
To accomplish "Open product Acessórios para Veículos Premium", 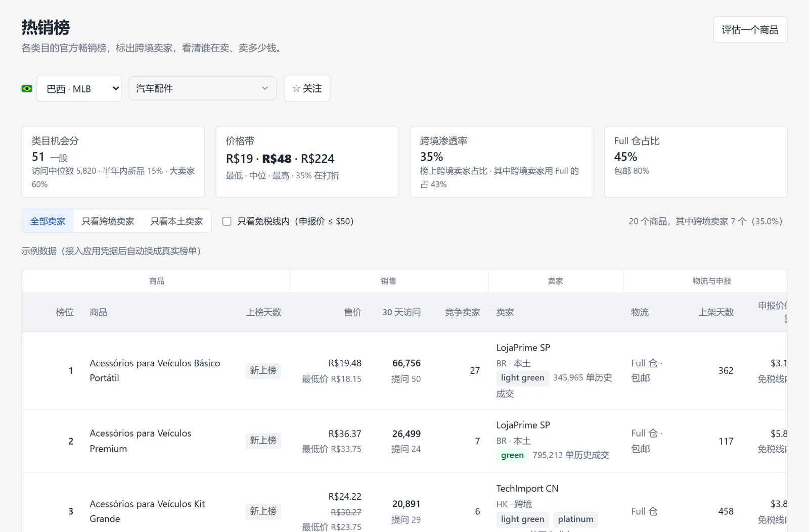I will [141, 441].
